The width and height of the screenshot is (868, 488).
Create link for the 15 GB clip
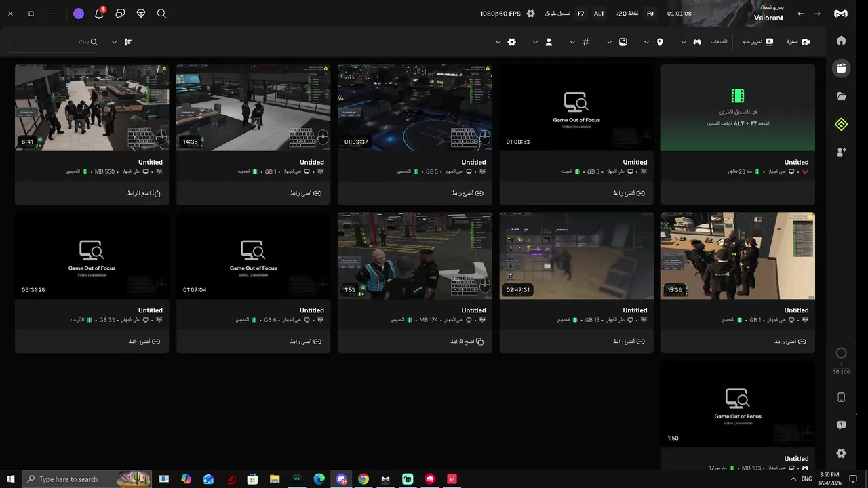click(629, 342)
